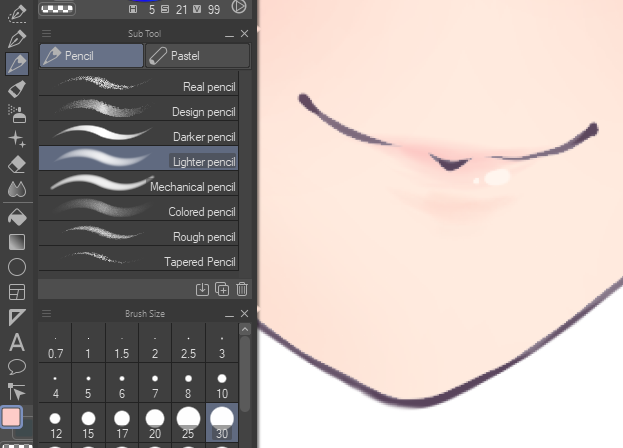The height and width of the screenshot is (448, 623).
Task: Select the Fill bucket tool
Action: pyautogui.click(x=17, y=217)
